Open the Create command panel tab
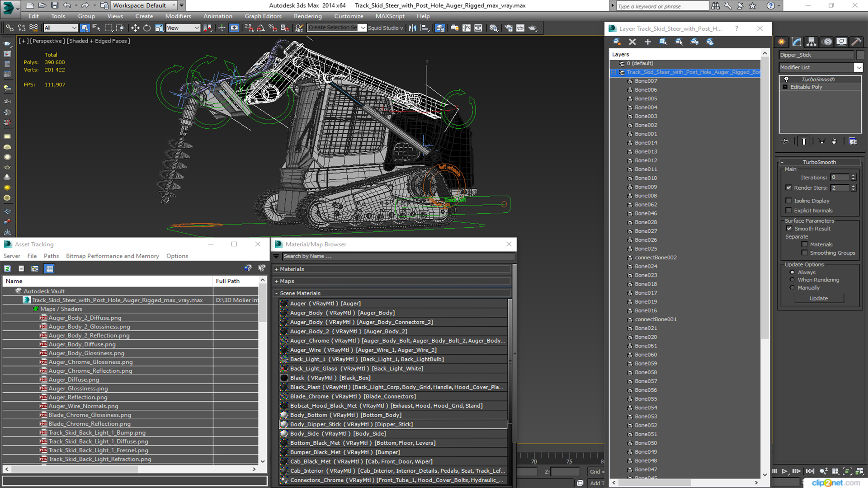868x488 pixels. (x=781, y=42)
